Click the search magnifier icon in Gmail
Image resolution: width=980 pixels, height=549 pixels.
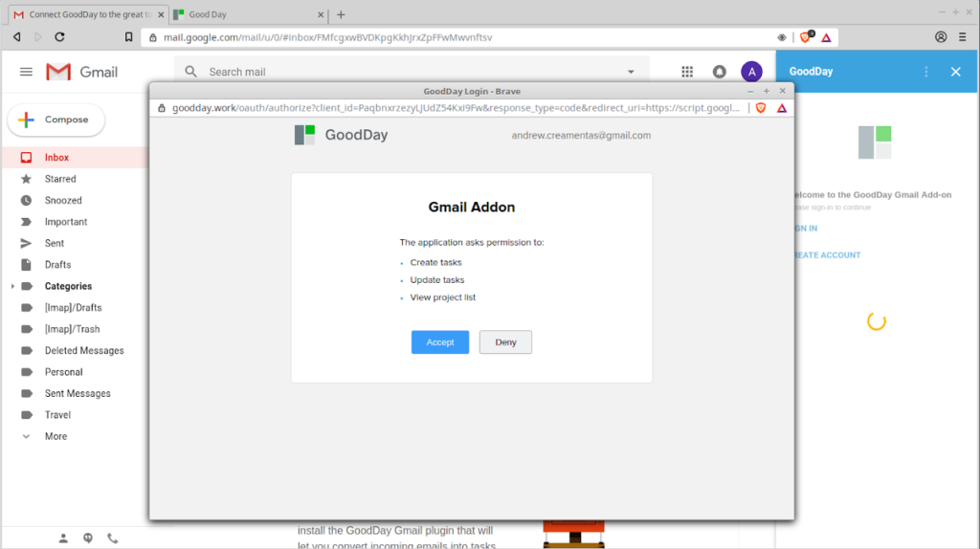(x=190, y=72)
